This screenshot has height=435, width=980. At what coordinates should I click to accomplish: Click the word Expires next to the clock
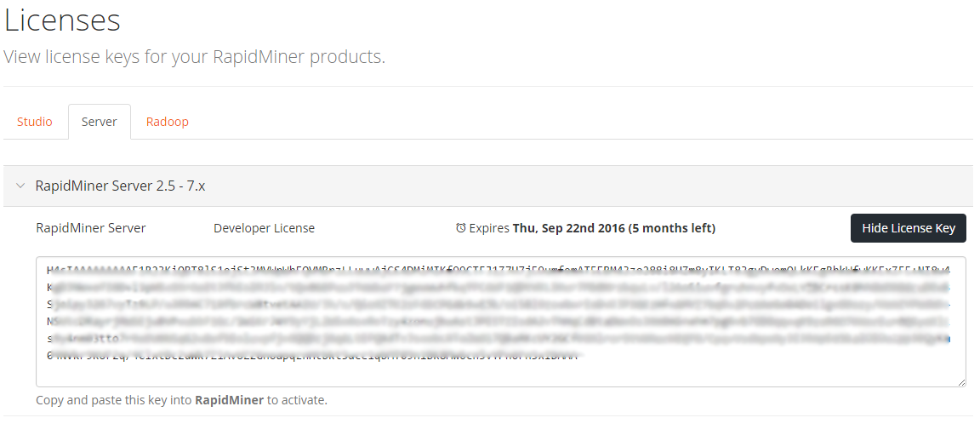pyautogui.click(x=488, y=228)
